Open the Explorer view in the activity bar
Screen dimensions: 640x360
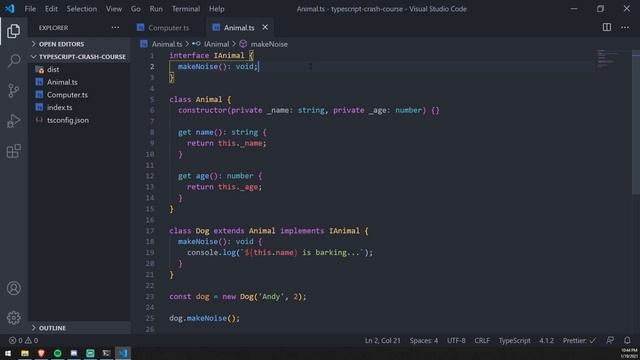point(13,31)
